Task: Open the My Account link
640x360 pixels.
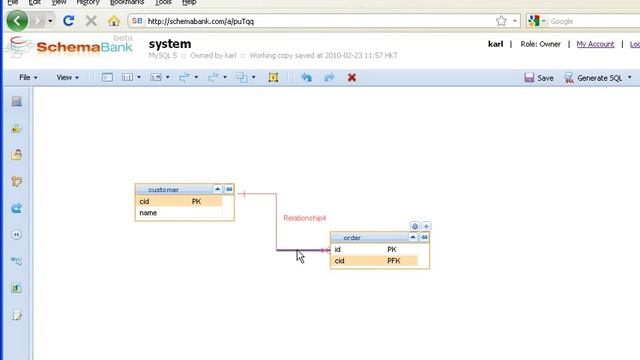Action: (x=595, y=44)
